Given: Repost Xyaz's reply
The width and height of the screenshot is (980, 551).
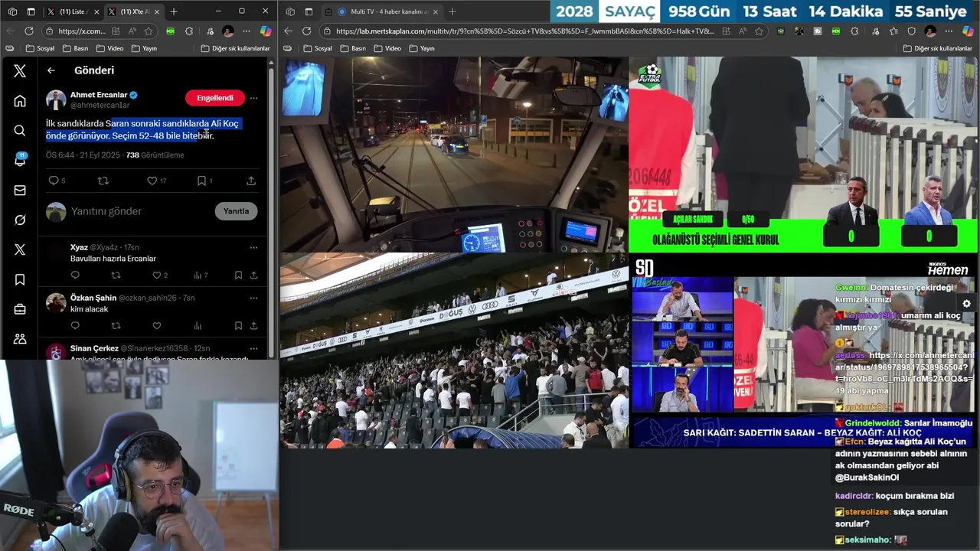Looking at the screenshot, I should coord(116,275).
